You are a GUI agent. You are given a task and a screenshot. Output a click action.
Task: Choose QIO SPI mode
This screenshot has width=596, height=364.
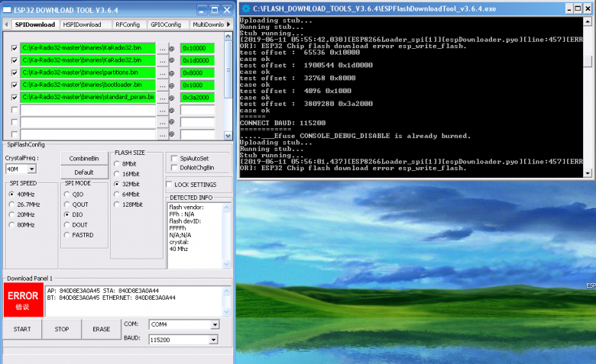pos(68,194)
